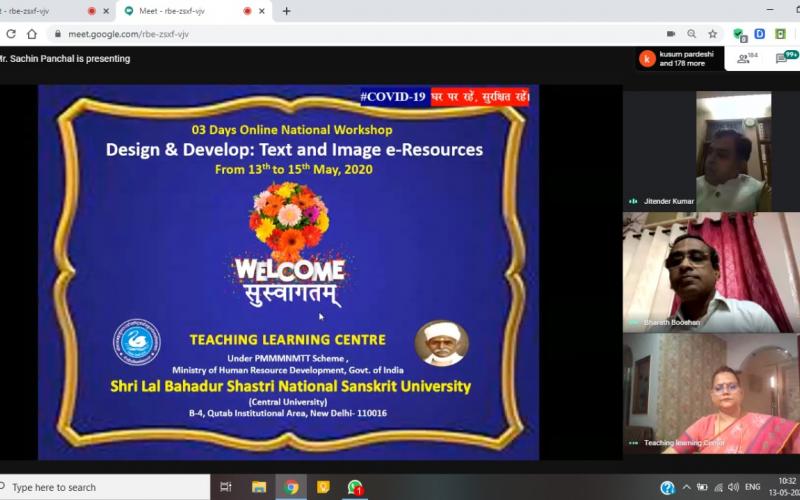Select Bharath Booshan's video tile
Viewport: 800px width, 500px height.
tap(711, 272)
